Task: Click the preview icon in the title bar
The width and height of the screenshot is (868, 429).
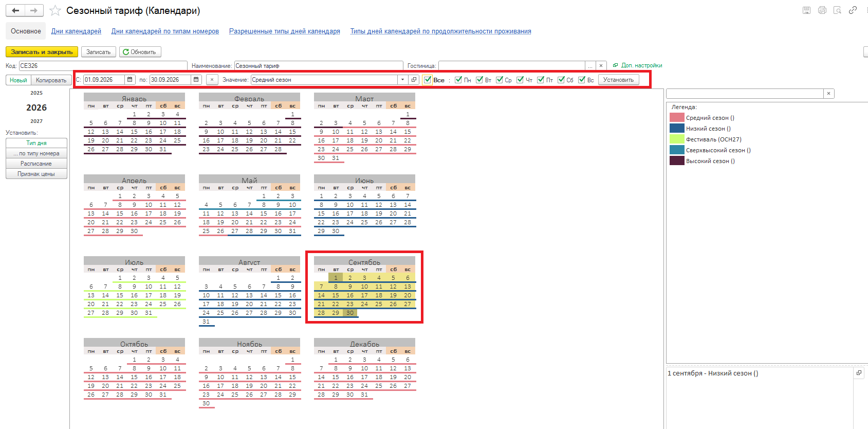Action: 837,10
